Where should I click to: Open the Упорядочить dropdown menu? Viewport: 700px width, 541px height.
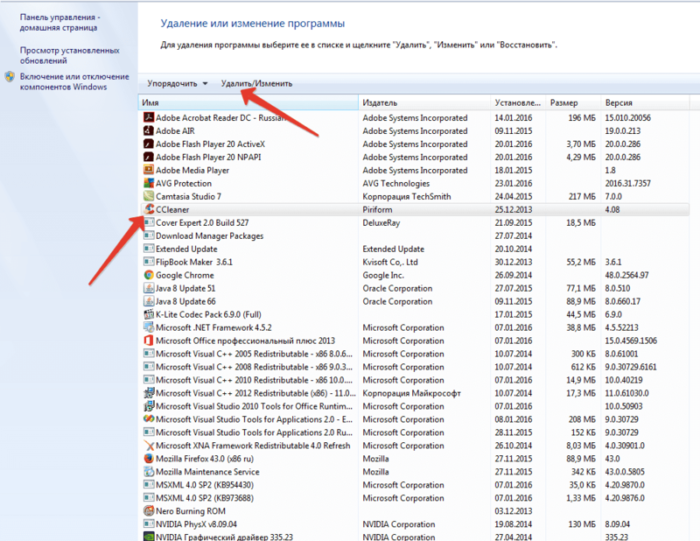tap(177, 83)
